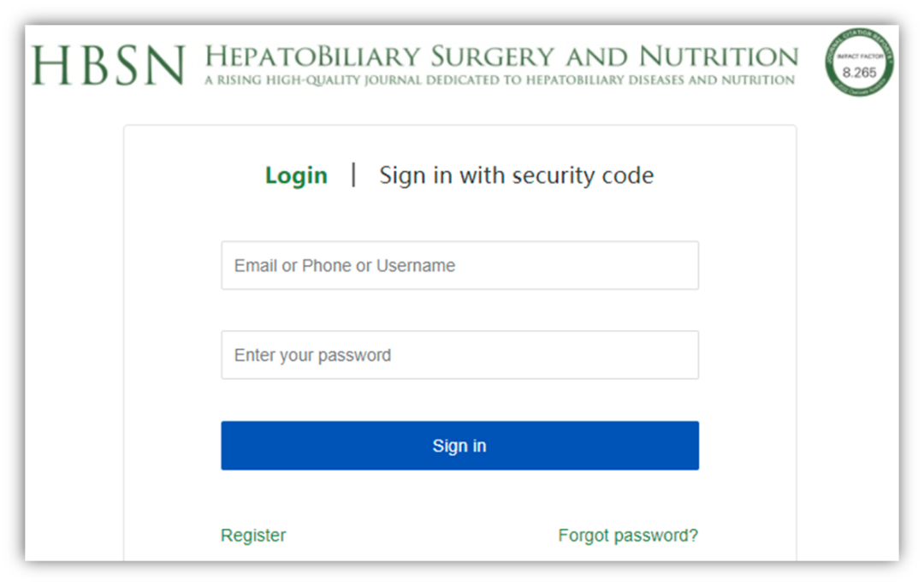
Task: Click the 'IMPACT FACTOR' label on the badge
Action: tap(859, 56)
